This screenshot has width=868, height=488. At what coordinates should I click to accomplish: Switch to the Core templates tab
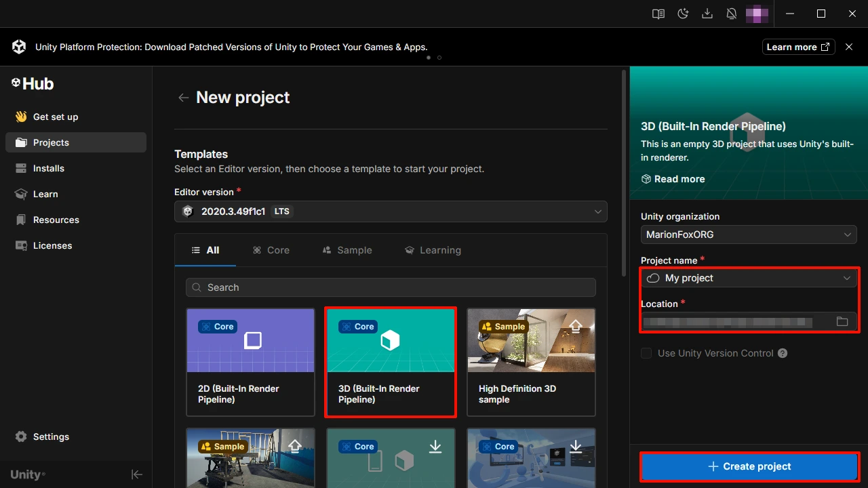271,250
